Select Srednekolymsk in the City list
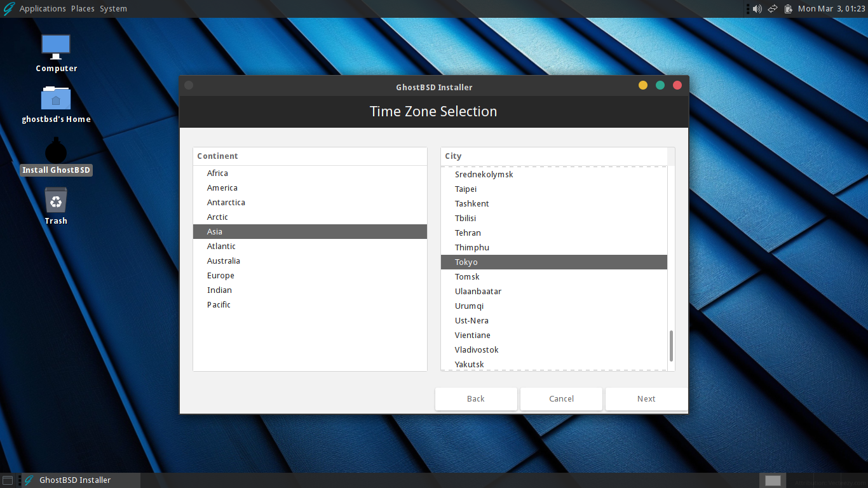Screen dimensions: 868x488 point(554,175)
